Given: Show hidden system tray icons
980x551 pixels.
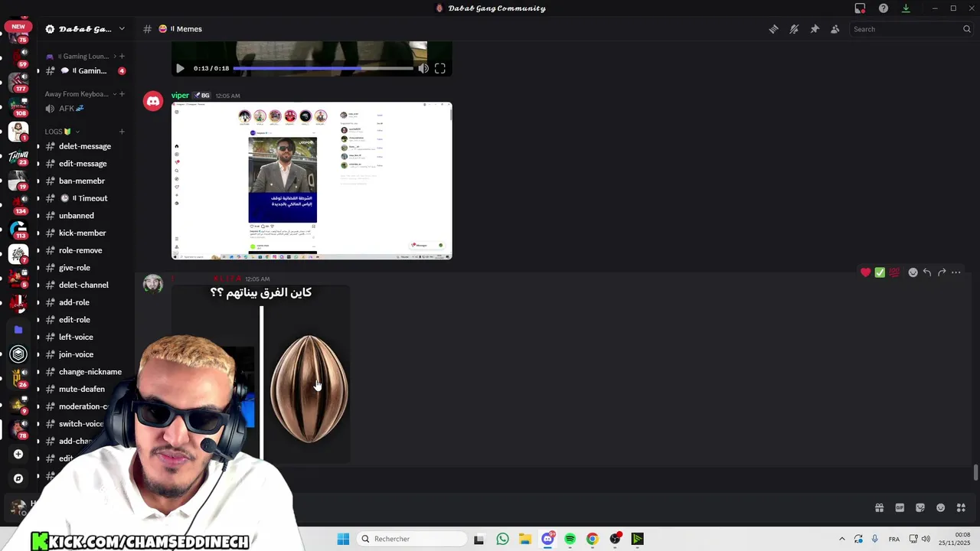Looking at the screenshot, I should (841, 539).
